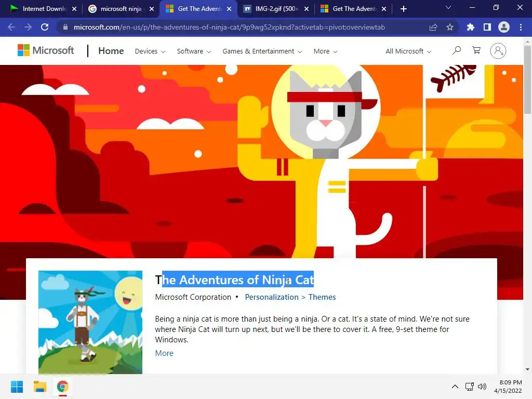Click Home in Microsoft nav
The width and height of the screenshot is (532, 399).
[x=111, y=51]
